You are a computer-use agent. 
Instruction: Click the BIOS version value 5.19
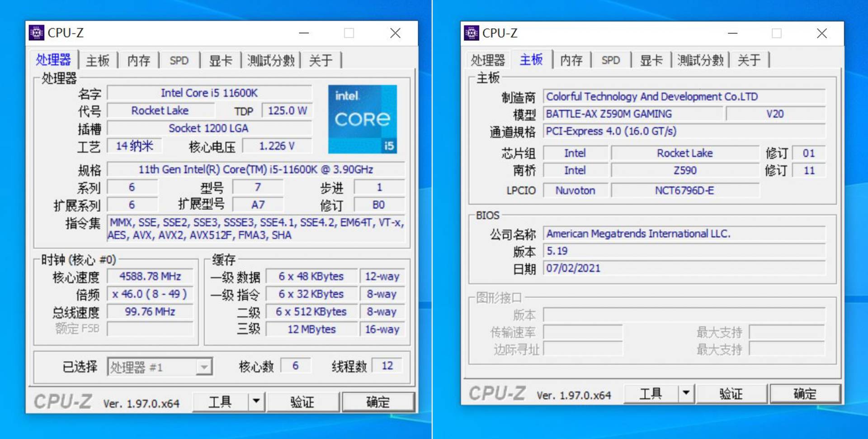click(684, 251)
